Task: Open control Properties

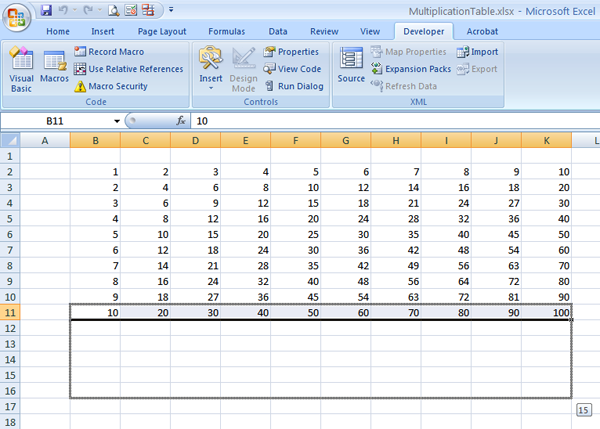Action: coord(291,52)
